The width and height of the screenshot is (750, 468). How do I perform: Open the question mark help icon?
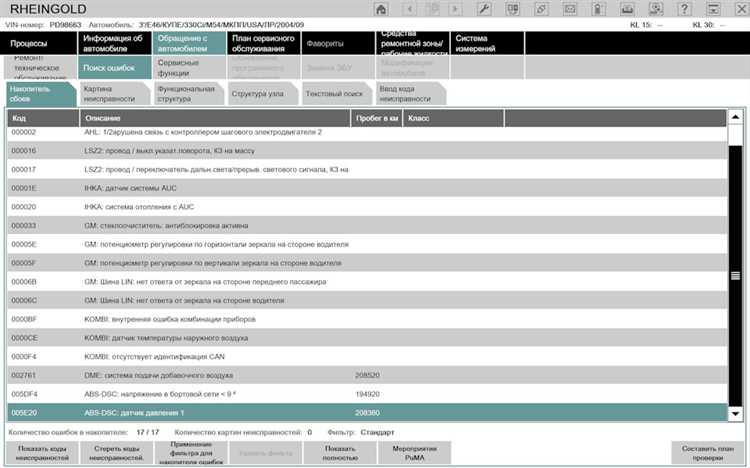684,9
